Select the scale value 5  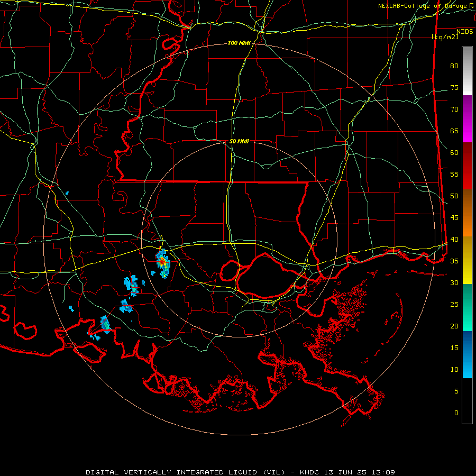point(456,391)
